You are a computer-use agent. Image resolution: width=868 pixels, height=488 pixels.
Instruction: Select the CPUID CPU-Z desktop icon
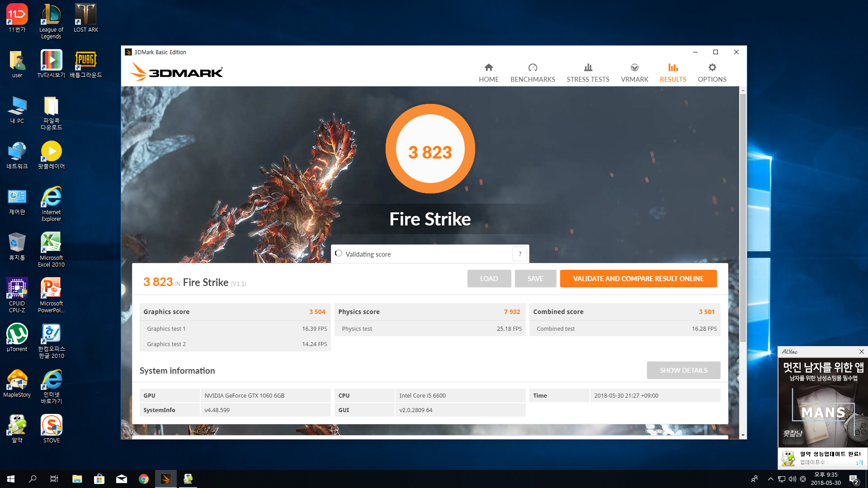[x=17, y=295]
